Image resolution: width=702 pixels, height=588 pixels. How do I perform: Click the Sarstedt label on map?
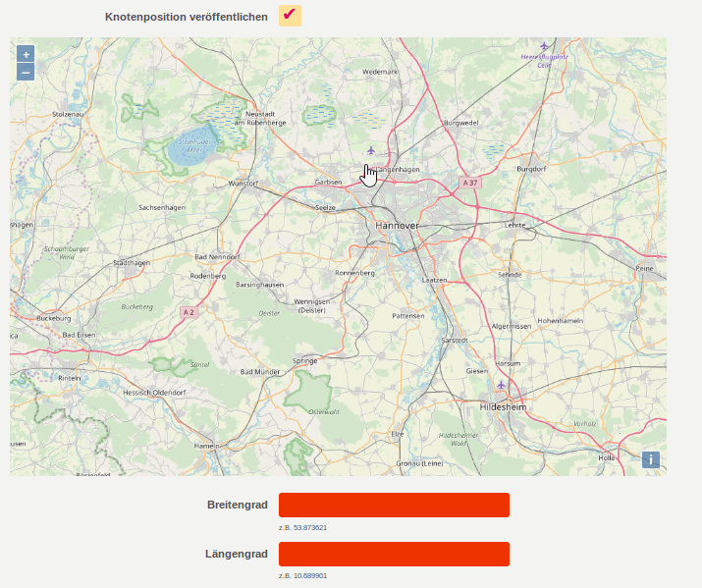click(455, 340)
